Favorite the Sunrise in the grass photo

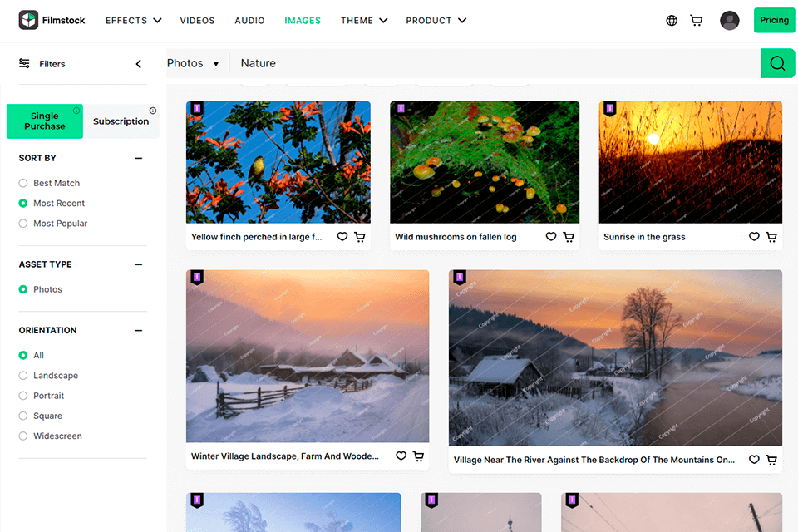(754, 237)
